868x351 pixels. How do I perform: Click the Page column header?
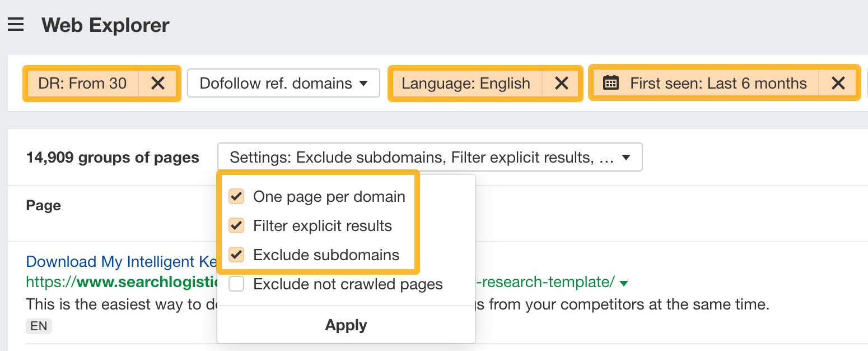43,205
